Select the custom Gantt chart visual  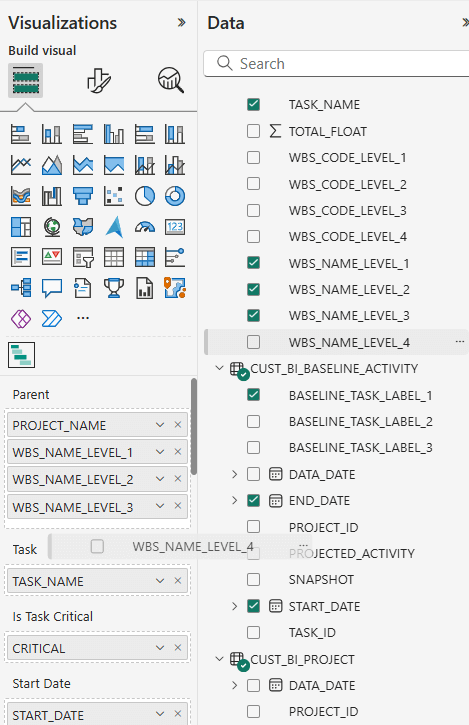21,355
